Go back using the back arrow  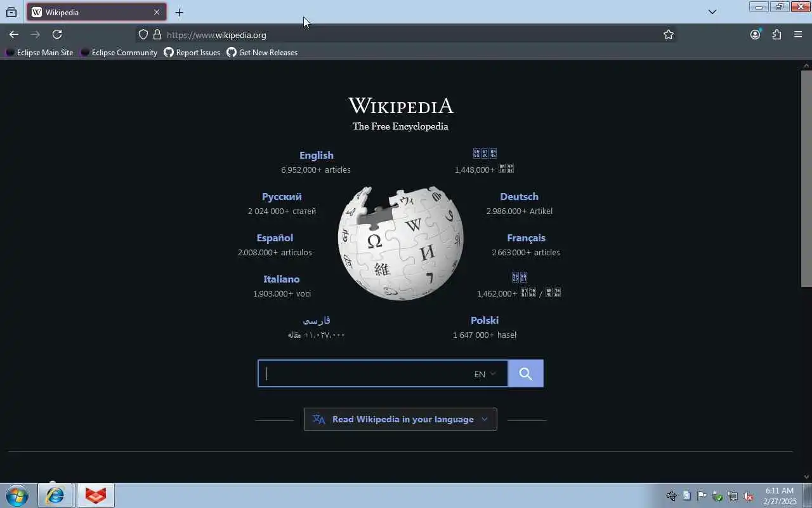coord(14,34)
